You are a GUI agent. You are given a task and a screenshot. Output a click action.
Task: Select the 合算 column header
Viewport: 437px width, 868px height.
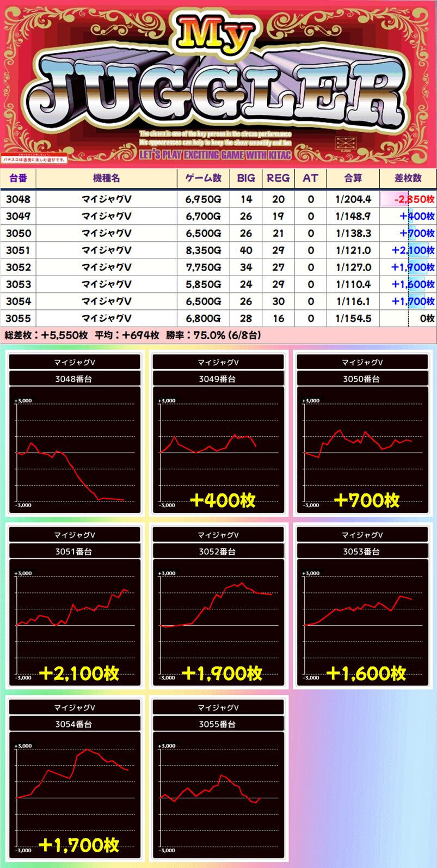[x=353, y=178]
